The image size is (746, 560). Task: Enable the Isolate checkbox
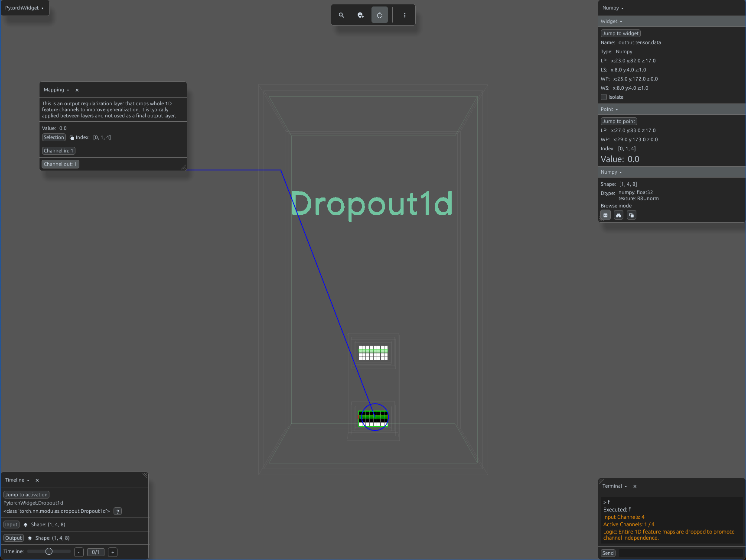pyautogui.click(x=604, y=97)
